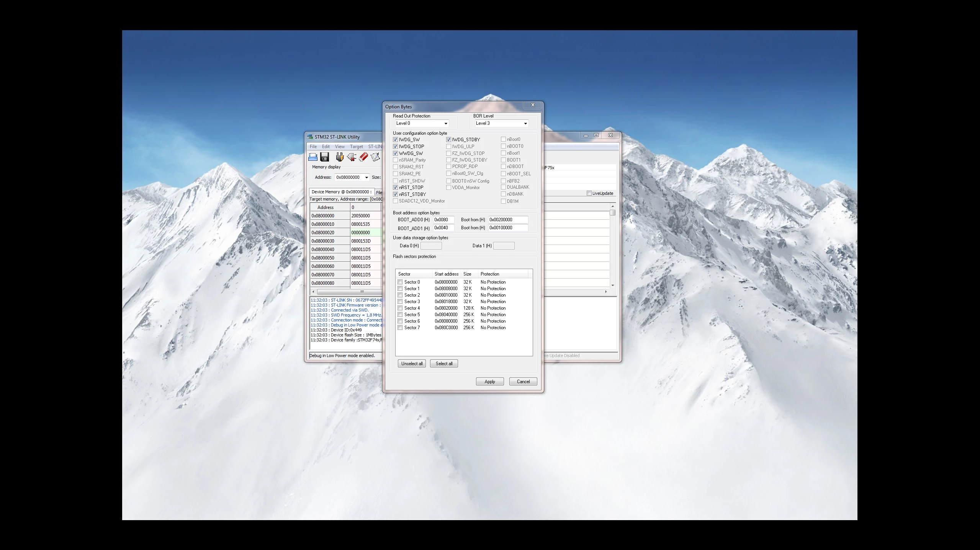
Task: Click the Unselect all button
Action: tap(412, 364)
